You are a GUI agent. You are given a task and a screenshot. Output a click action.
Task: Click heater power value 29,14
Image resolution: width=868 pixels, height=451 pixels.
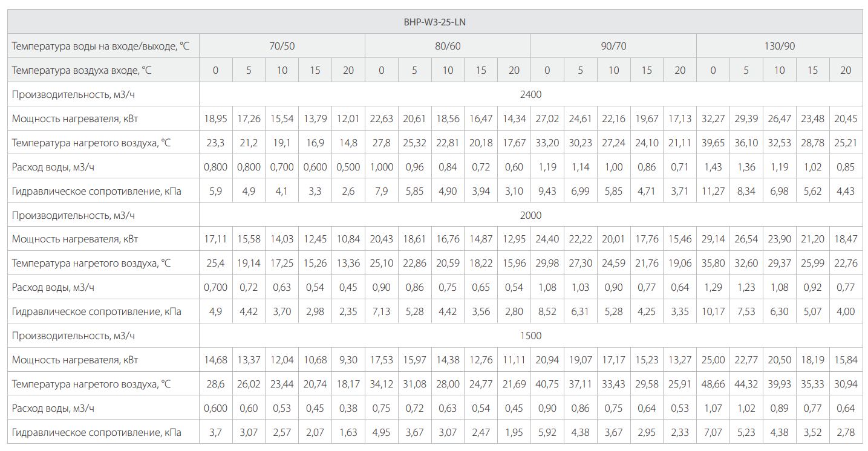click(713, 239)
